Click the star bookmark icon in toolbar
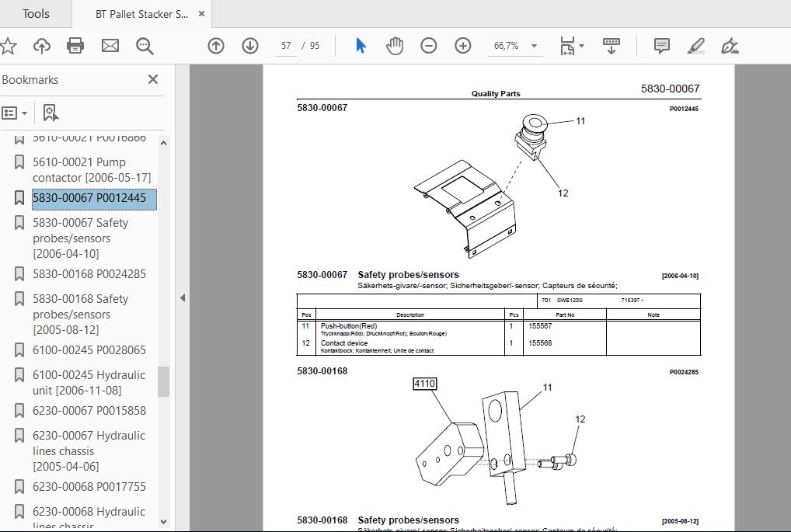The width and height of the screenshot is (791, 532). (8, 46)
